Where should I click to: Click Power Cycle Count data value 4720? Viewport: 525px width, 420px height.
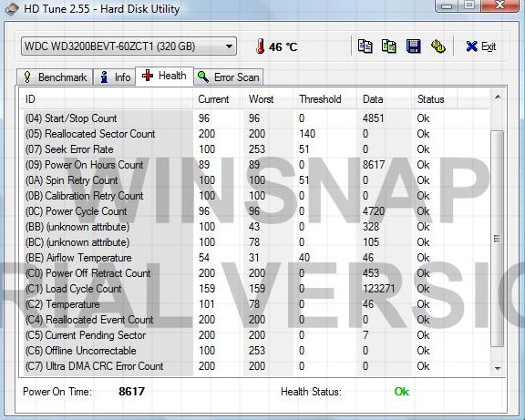coord(374,211)
